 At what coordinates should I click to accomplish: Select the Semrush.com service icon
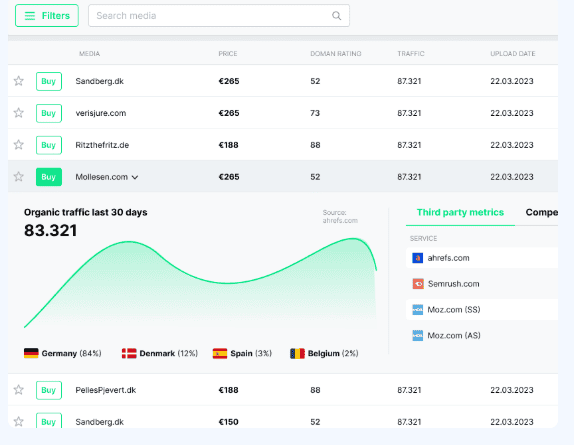(x=418, y=284)
